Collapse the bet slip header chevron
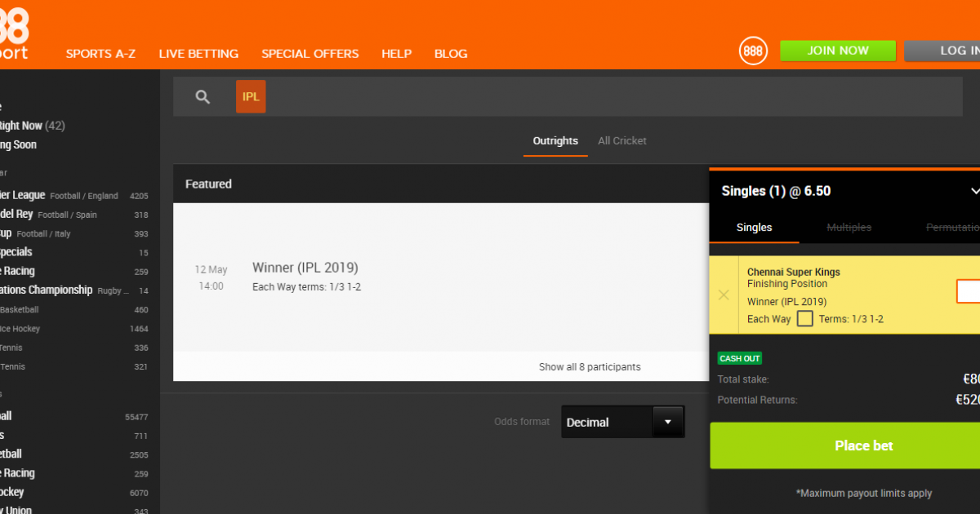This screenshot has height=514, width=980. coord(974,191)
